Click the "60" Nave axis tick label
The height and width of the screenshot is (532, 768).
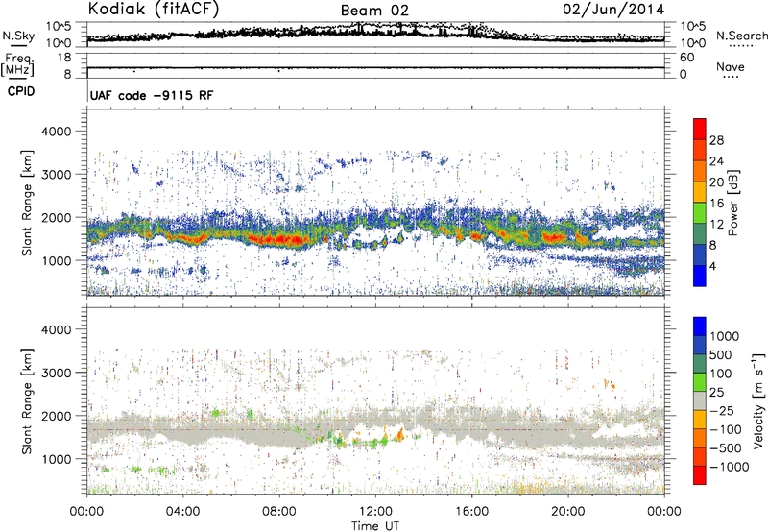point(686,58)
